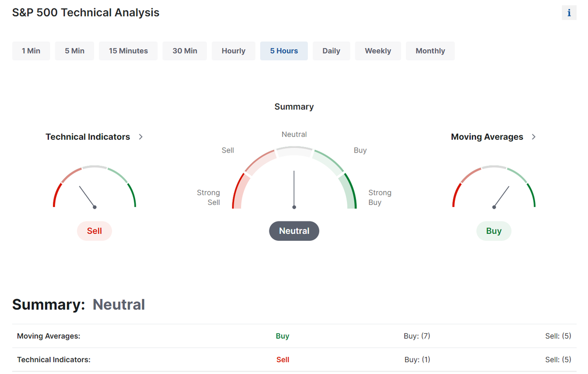Screen dimensions: 588x374
Task: Click the central Summary gauge dial
Action: [x=294, y=178]
